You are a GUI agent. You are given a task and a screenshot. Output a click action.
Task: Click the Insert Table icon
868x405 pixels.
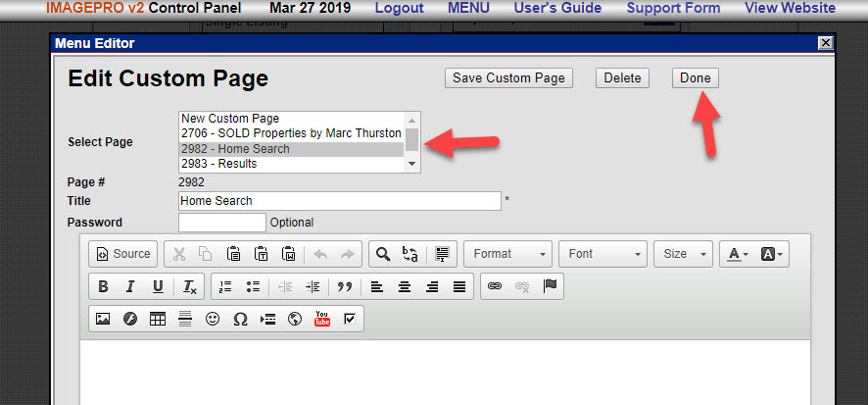(x=158, y=319)
